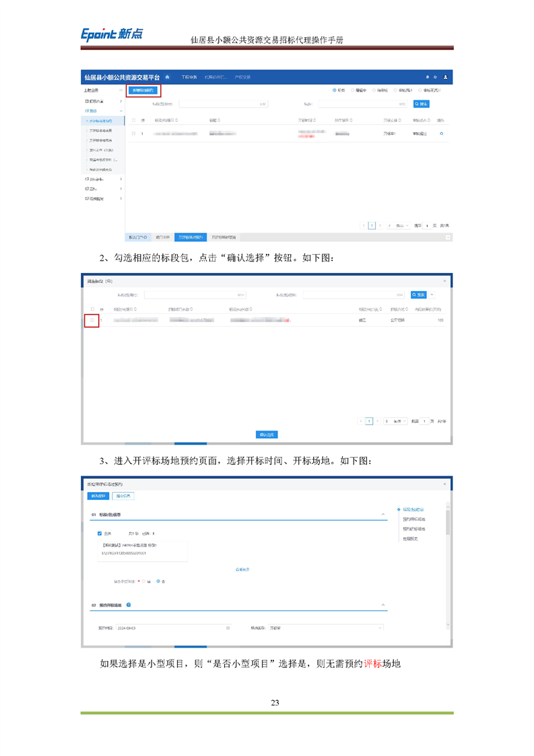534x756 pixels.
Task: Choose 是 for small project option
Action: [143, 581]
